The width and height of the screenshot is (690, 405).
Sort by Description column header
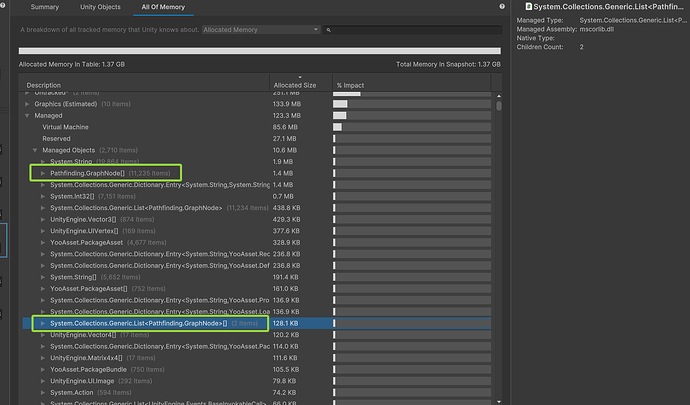point(44,85)
